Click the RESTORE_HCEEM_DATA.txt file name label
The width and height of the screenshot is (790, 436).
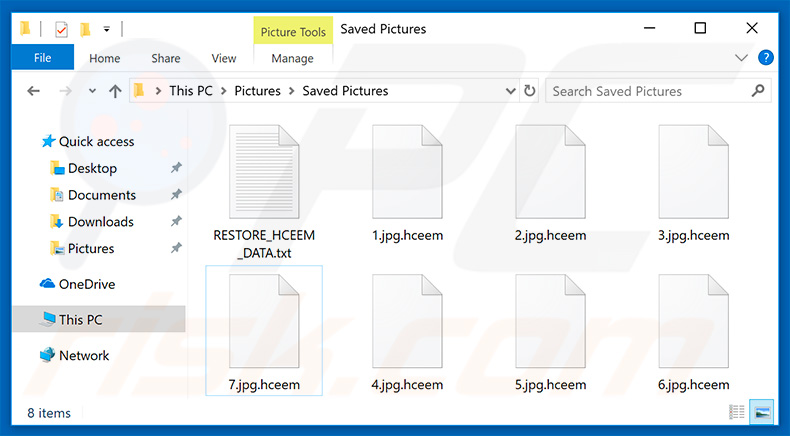point(264,244)
